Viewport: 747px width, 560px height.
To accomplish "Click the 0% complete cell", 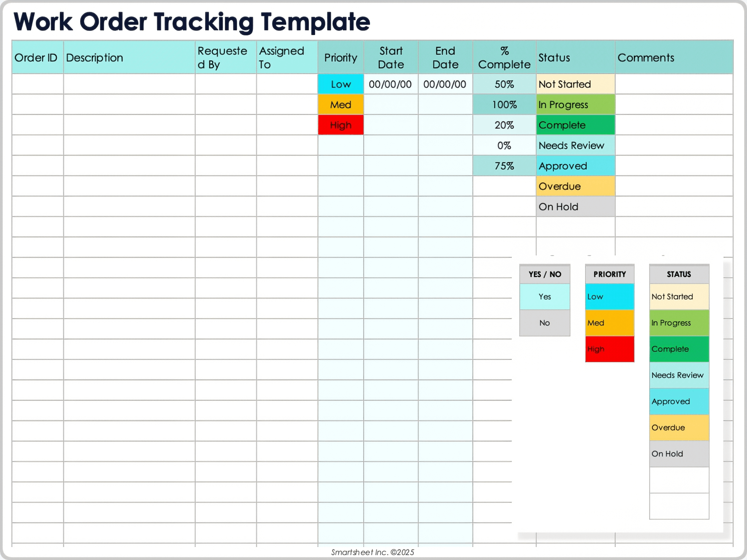I will (504, 145).
